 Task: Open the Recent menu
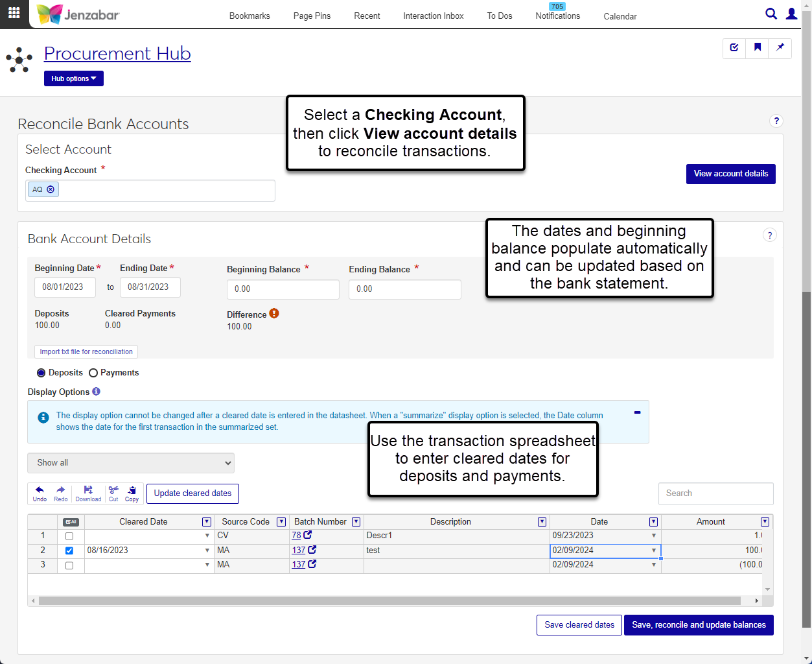pyautogui.click(x=367, y=16)
